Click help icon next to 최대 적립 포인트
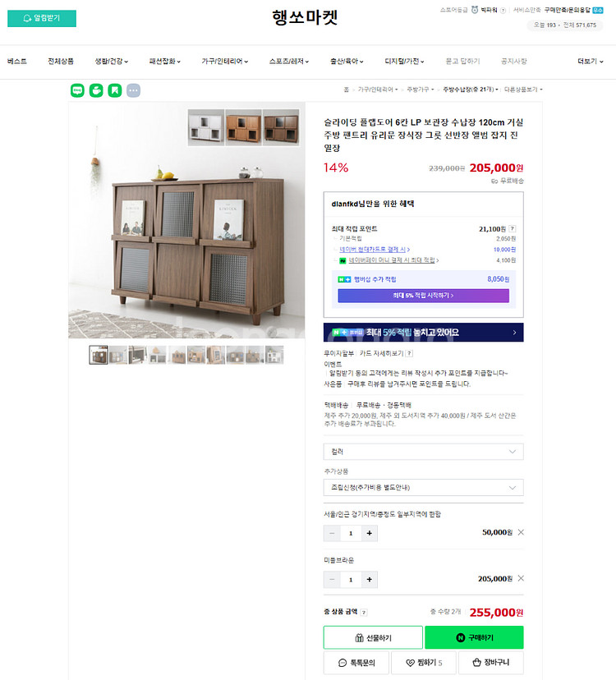The image size is (616, 680). coord(513,228)
